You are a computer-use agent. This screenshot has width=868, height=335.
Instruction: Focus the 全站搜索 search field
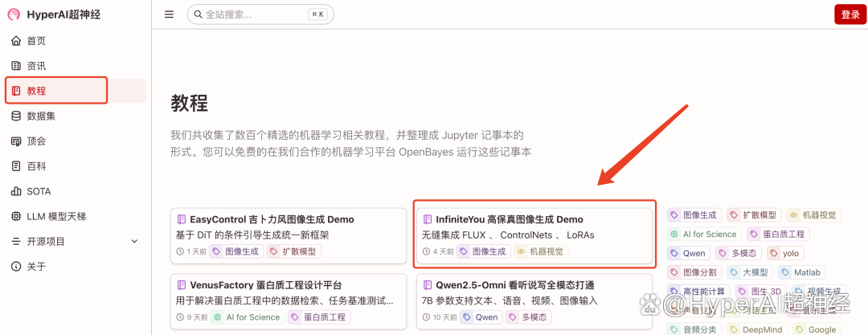point(260,14)
